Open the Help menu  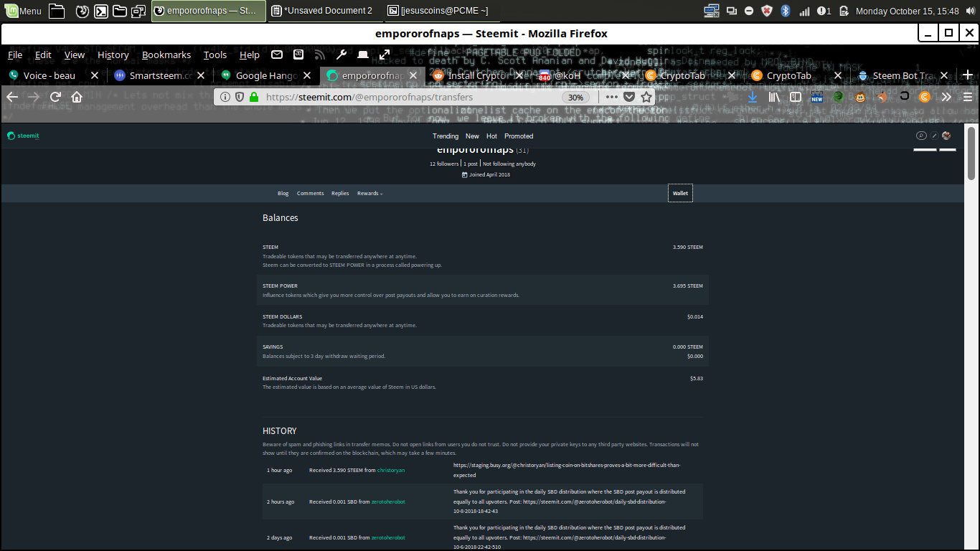[x=250, y=55]
